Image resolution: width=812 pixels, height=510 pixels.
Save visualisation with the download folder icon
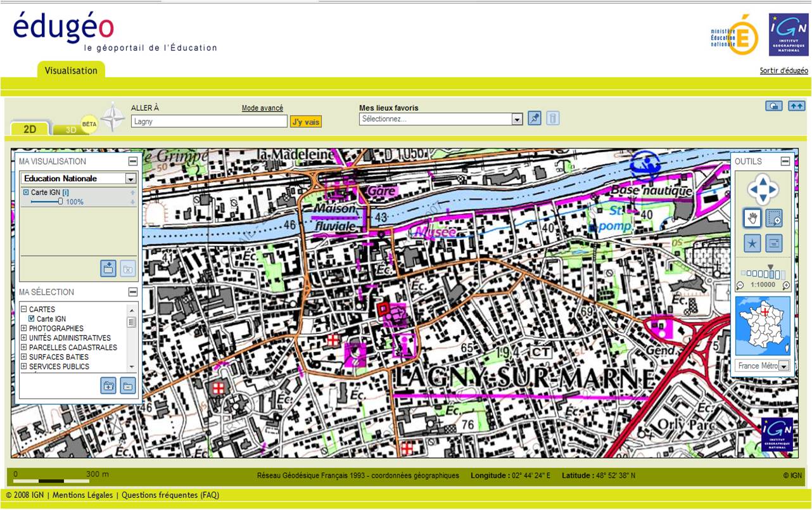point(108,269)
